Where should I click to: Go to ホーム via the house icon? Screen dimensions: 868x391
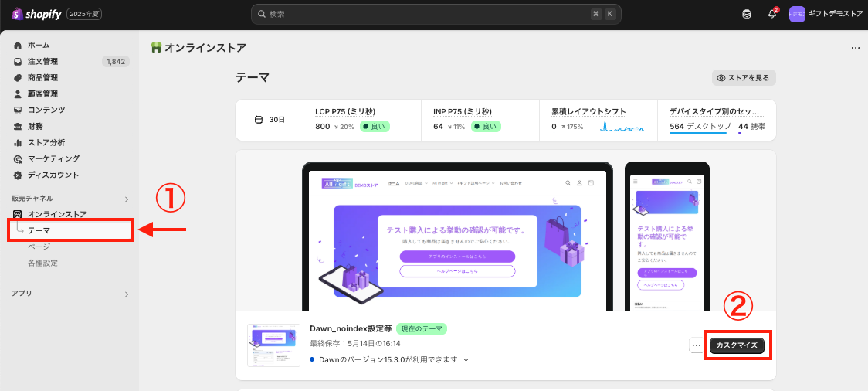coord(18,45)
